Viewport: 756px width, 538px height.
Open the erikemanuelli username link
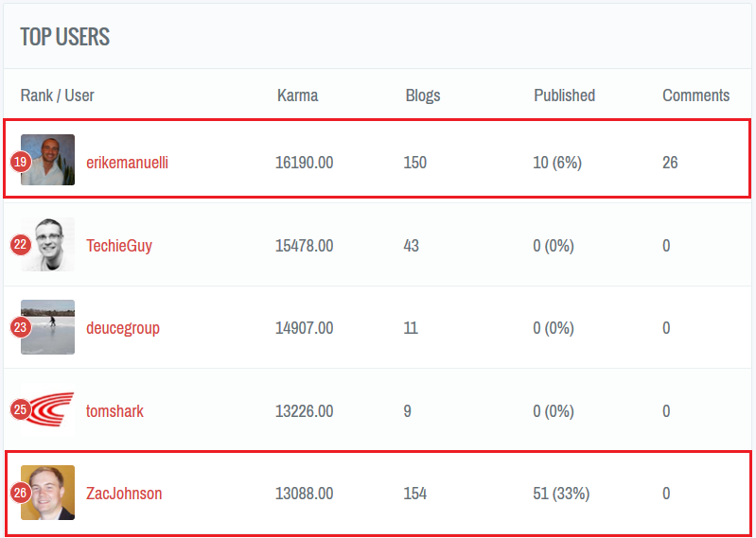coord(127,163)
